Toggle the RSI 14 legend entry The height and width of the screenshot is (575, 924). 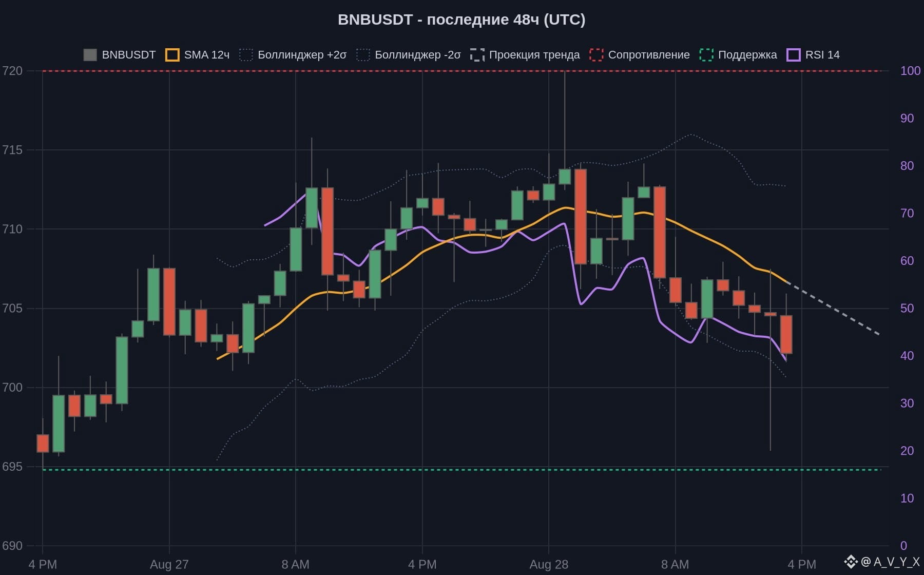tap(813, 55)
